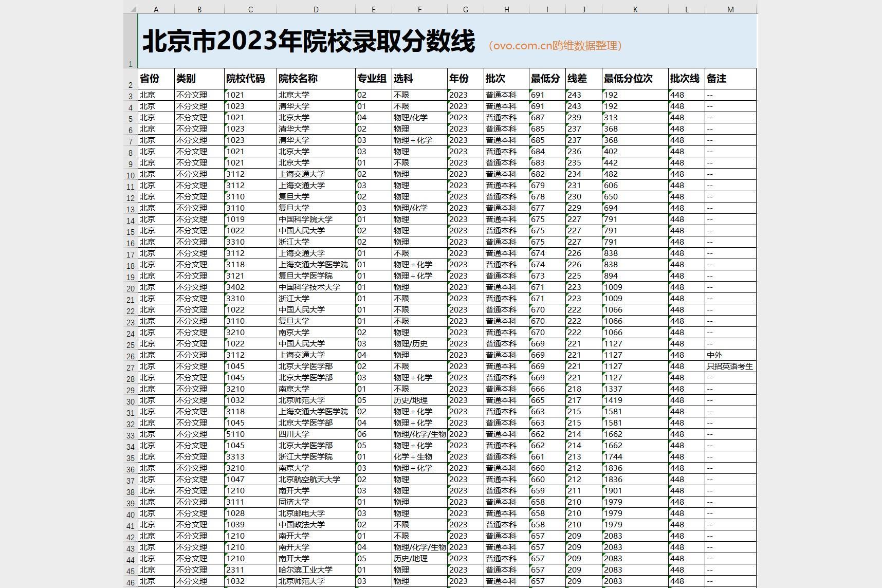
Task: Select column A header
Action: (156, 9)
